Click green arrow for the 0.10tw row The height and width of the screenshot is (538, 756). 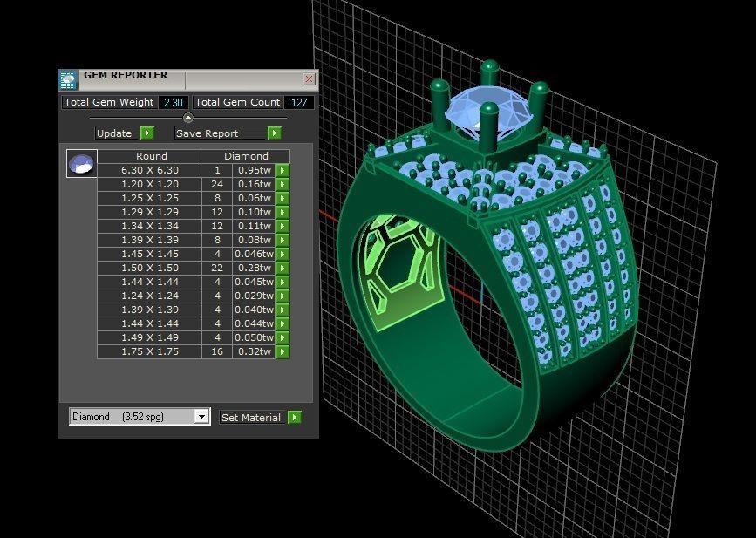point(283,212)
